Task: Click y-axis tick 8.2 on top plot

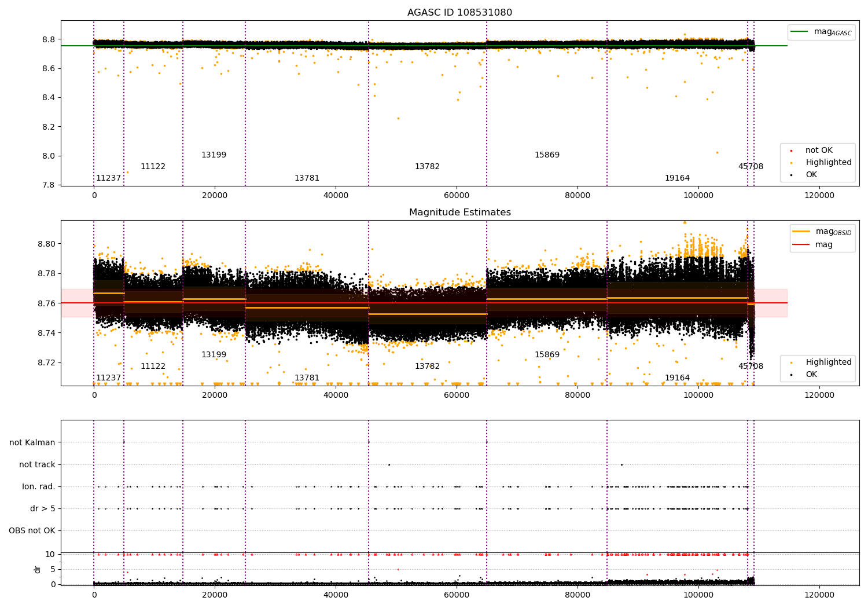Action: click(x=49, y=127)
